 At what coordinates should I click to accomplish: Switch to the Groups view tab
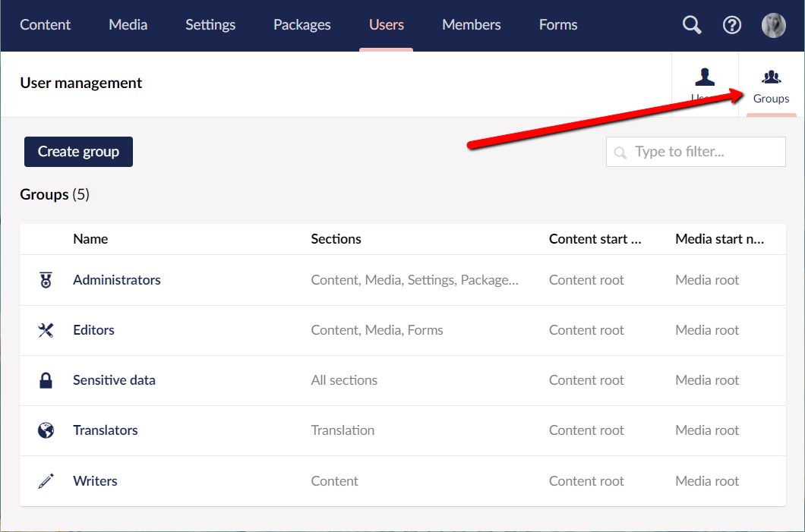pos(771,84)
